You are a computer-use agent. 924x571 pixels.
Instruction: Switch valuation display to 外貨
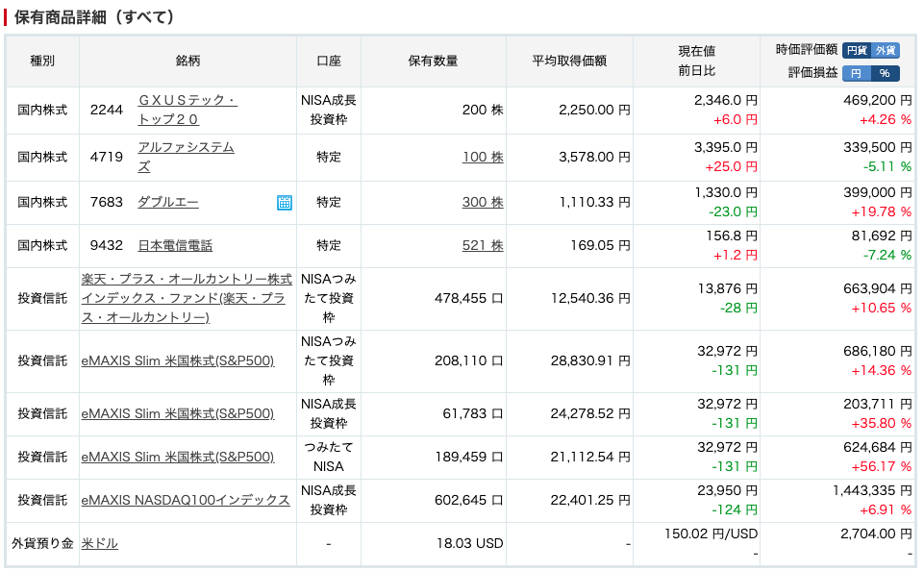point(886,51)
